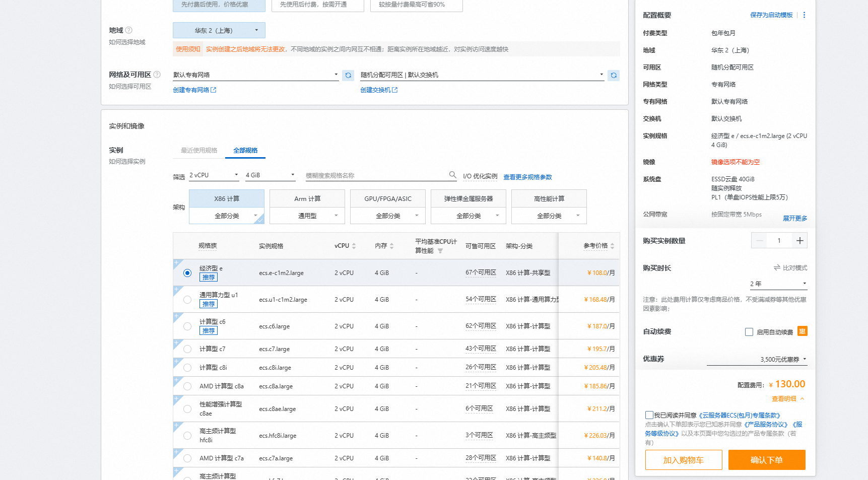Click the 确认下单 button
The image size is (868, 480).
[x=767, y=460]
